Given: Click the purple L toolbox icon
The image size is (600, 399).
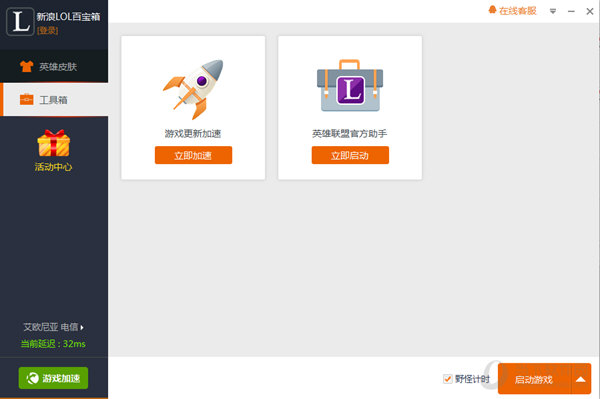Looking at the screenshot, I should (350, 86).
